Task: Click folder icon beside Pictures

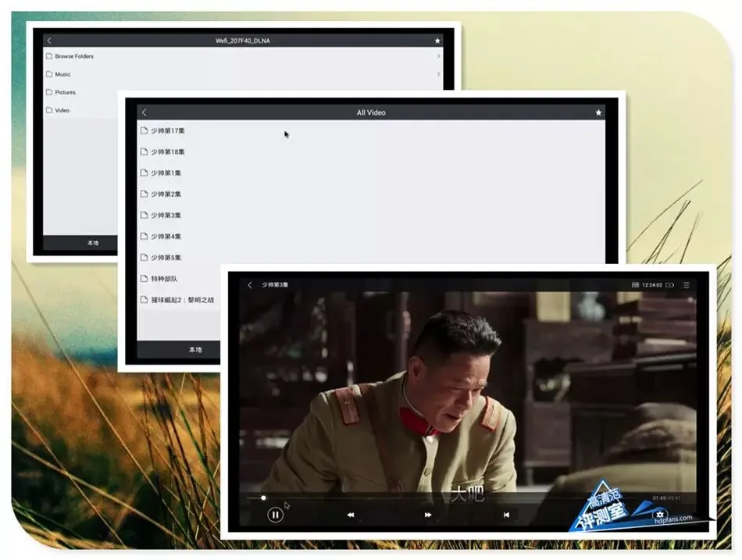Action: tap(49, 92)
